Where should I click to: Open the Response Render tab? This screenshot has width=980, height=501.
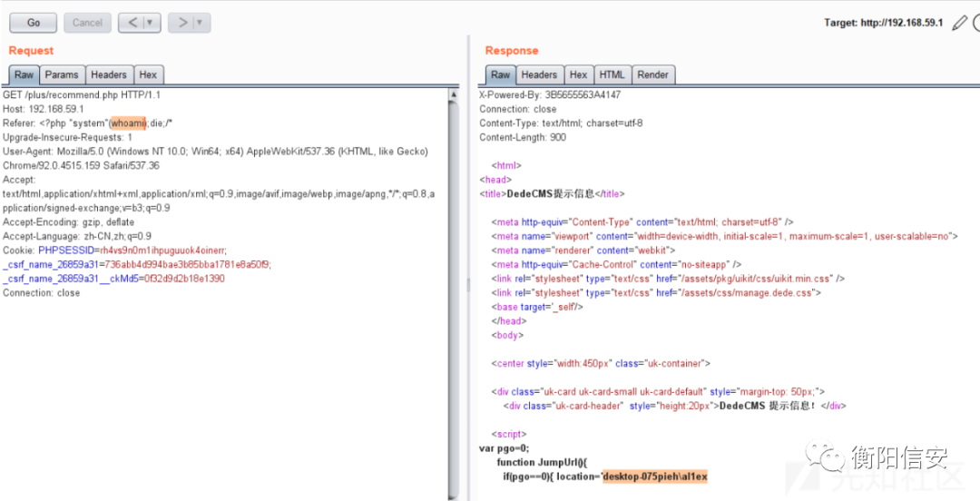[653, 74]
